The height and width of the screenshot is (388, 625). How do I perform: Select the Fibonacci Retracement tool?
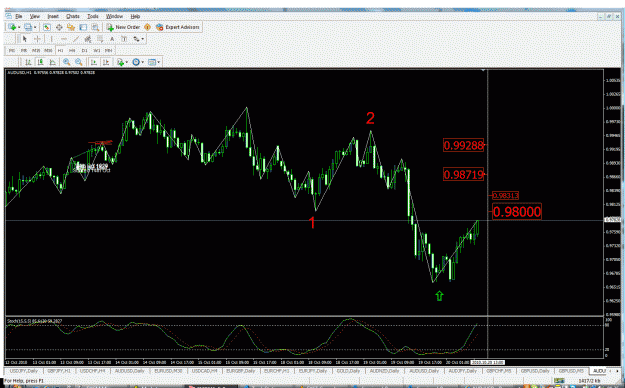coord(100,39)
